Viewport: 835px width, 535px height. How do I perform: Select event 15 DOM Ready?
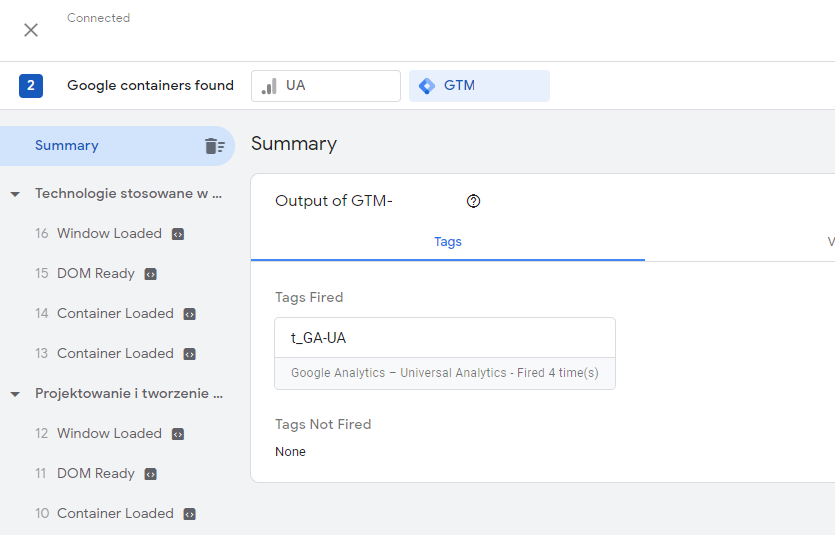(x=85, y=273)
